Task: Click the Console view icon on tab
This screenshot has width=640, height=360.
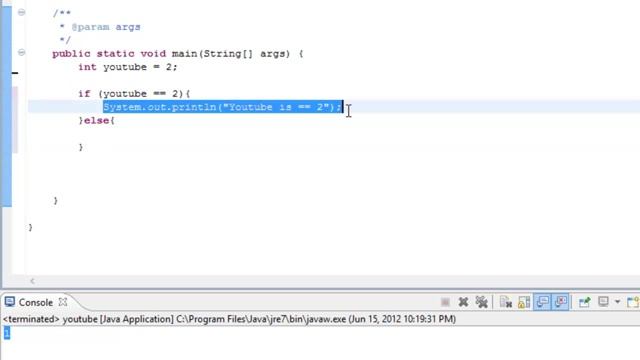Action: (10, 302)
